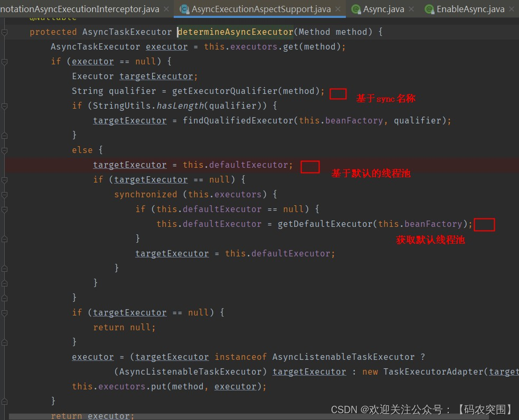This screenshot has height=420, width=519.
Task: Click 'this.executors.put(method, executor);' line
Action: pyautogui.click(x=169, y=386)
